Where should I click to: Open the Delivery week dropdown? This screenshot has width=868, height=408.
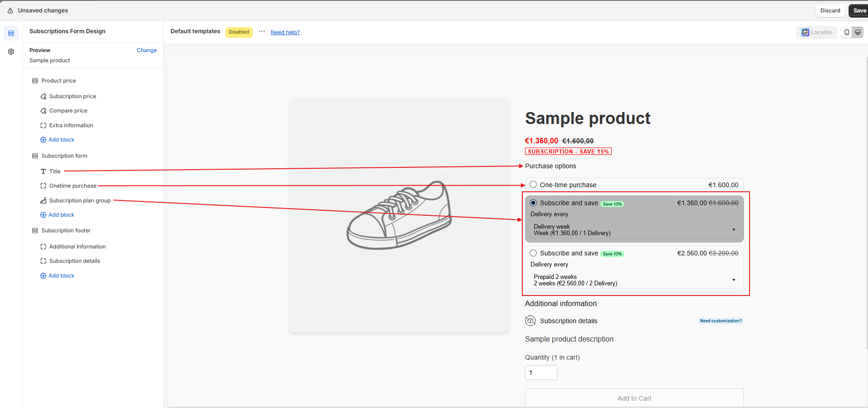pyautogui.click(x=634, y=230)
